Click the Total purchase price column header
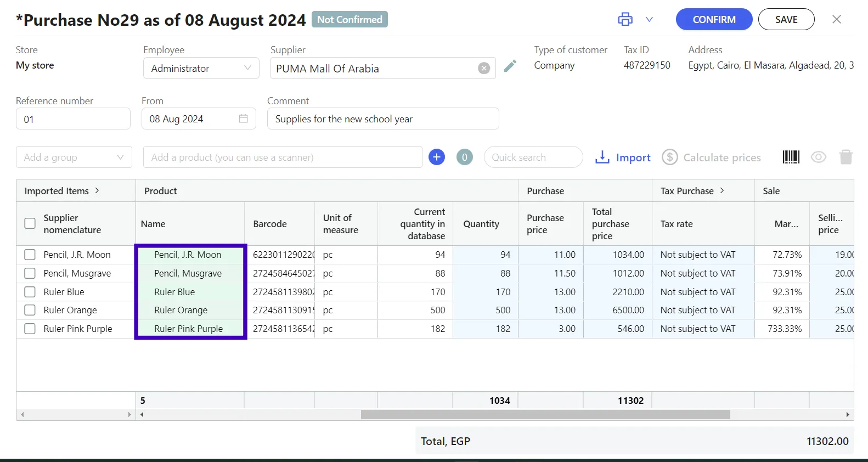 click(x=618, y=224)
